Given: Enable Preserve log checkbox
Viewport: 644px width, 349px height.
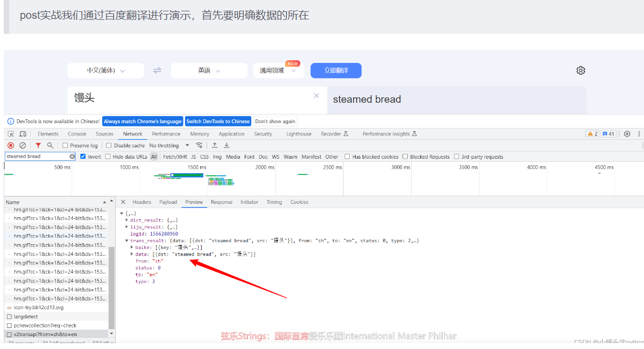Looking at the screenshot, I should tap(65, 145).
